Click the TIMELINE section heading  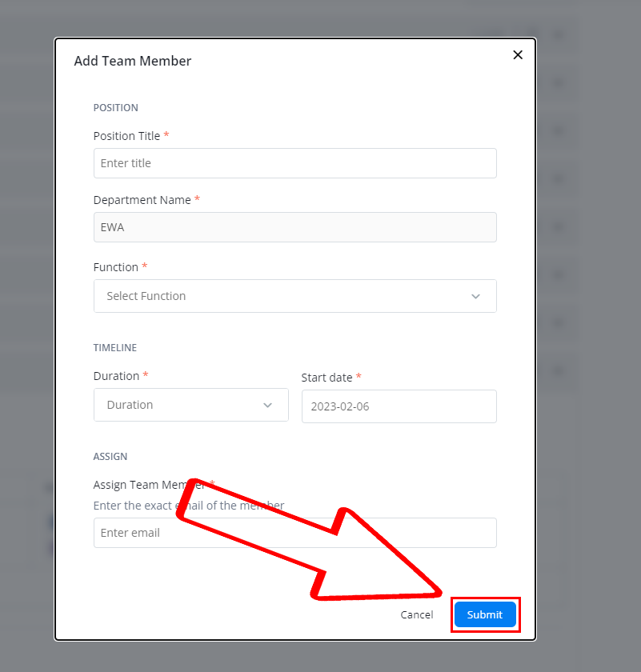pos(115,347)
